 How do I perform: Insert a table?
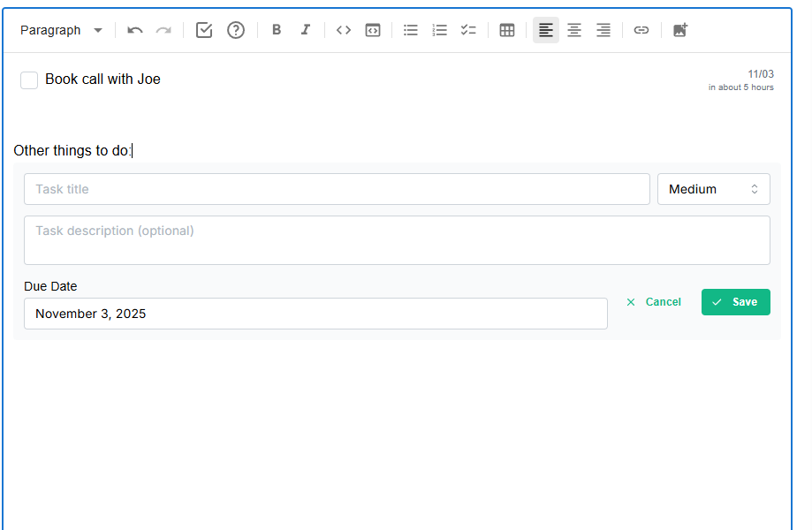[507, 30]
